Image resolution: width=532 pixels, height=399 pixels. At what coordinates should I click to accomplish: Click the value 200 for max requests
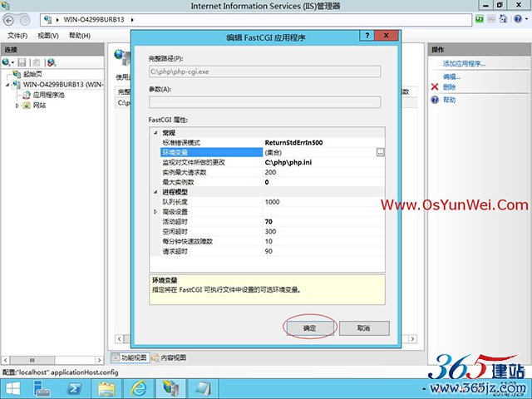[270, 172]
